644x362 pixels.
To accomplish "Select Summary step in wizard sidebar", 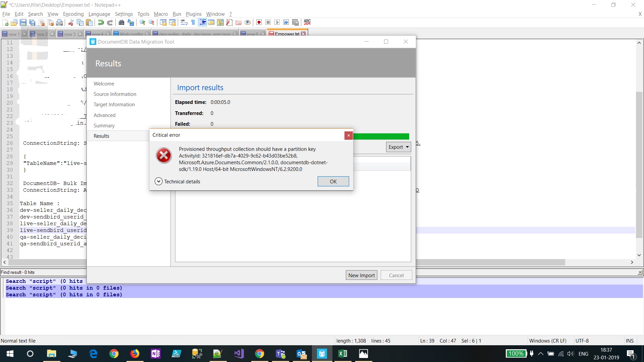I will (104, 125).
